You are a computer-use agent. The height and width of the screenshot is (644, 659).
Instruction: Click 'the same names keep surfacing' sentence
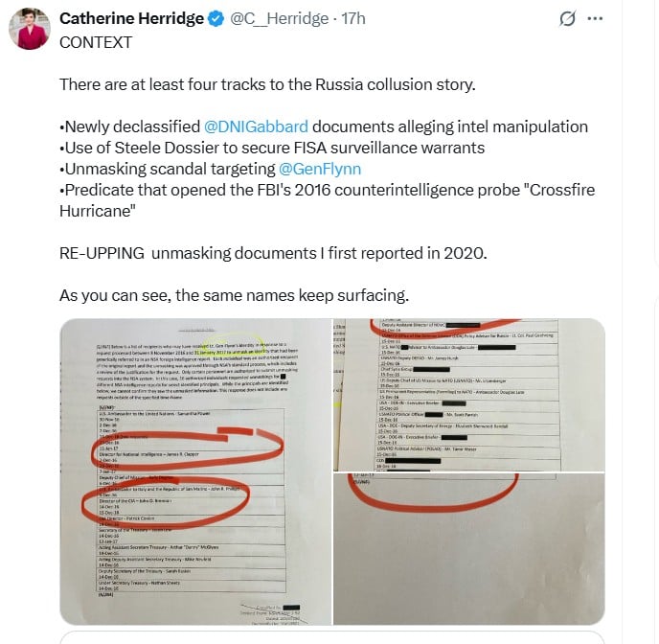pos(234,295)
